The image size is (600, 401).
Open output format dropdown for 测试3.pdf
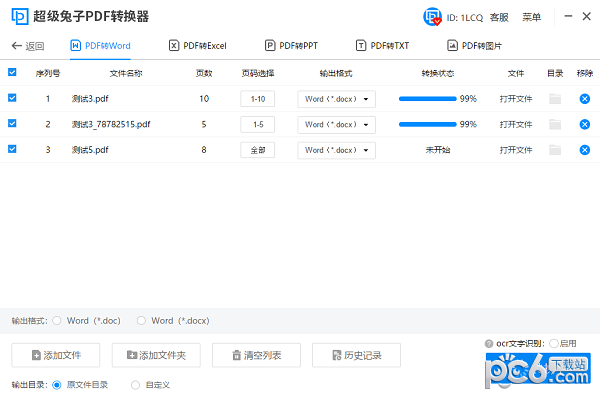point(336,99)
